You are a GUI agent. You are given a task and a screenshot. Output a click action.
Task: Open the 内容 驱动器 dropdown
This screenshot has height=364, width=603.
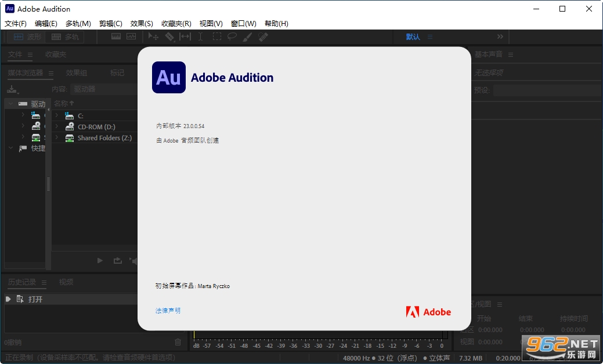pos(104,89)
